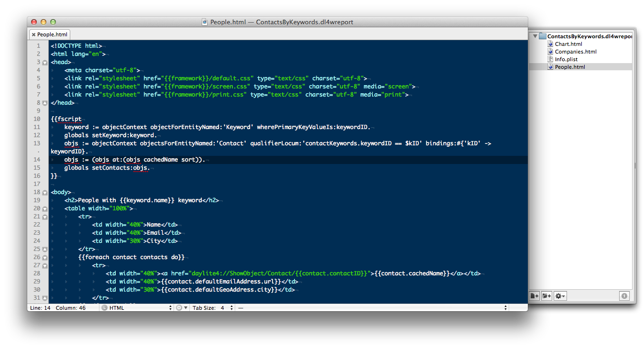The height and width of the screenshot is (349, 644).
Task: Open the gear action menu in project drawer
Action: click(560, 296)
